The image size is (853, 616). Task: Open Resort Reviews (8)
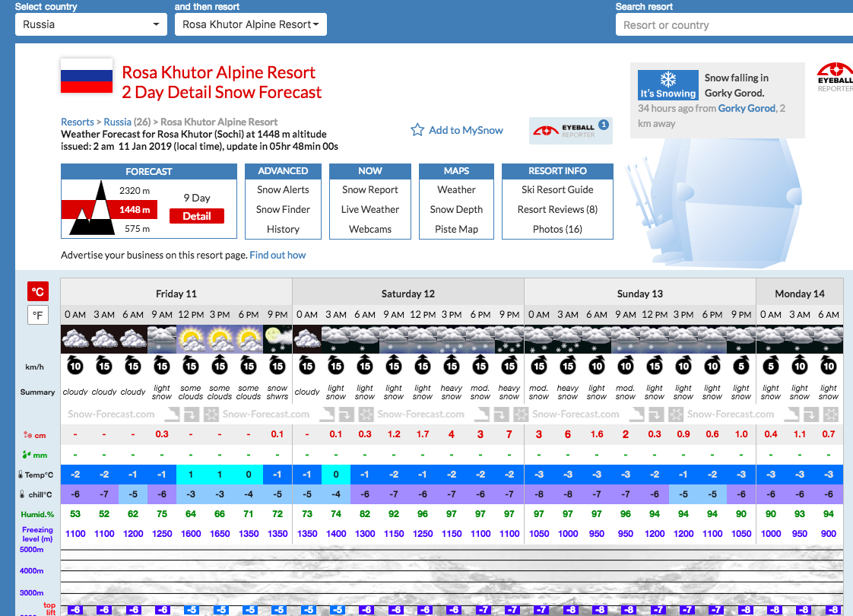(557, 209)
